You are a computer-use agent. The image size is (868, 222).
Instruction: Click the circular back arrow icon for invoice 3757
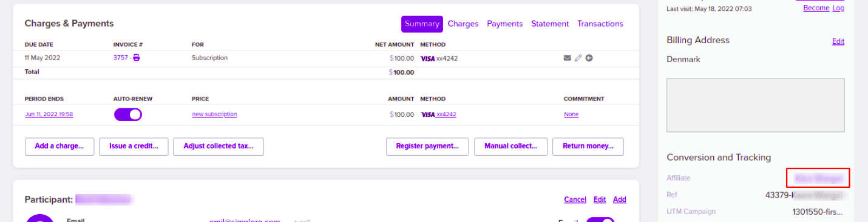point(589,58)
